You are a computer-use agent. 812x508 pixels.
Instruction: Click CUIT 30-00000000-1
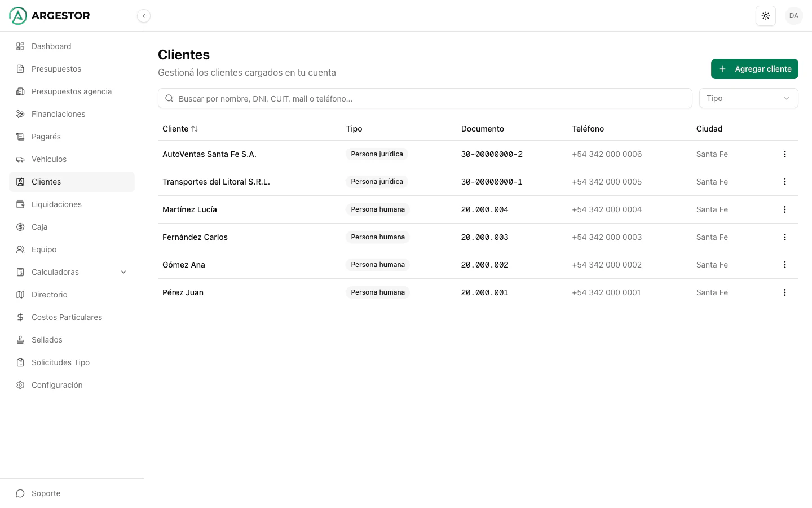tap(492, 182)
